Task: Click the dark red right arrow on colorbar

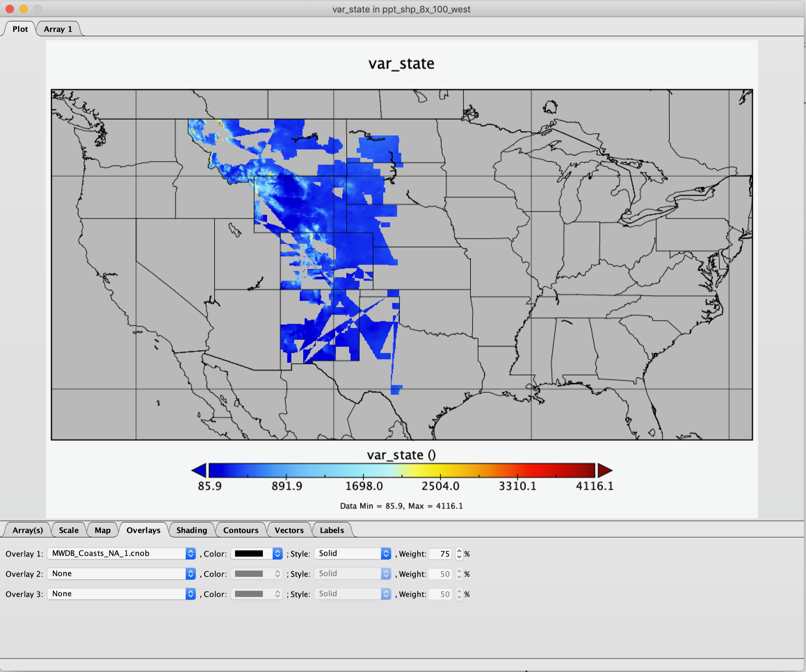Action: (x=604, y=470)
